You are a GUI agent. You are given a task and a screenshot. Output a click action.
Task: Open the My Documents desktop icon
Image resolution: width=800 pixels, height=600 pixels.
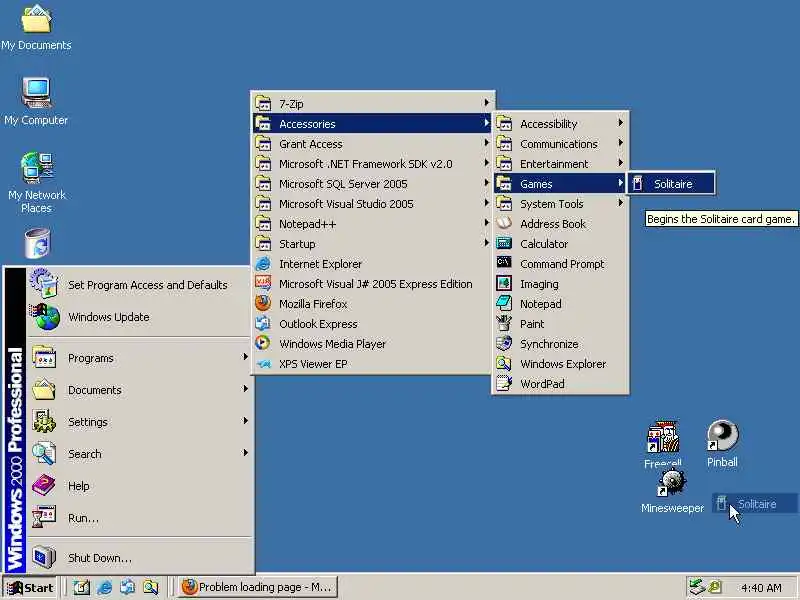tap(36, 28)
